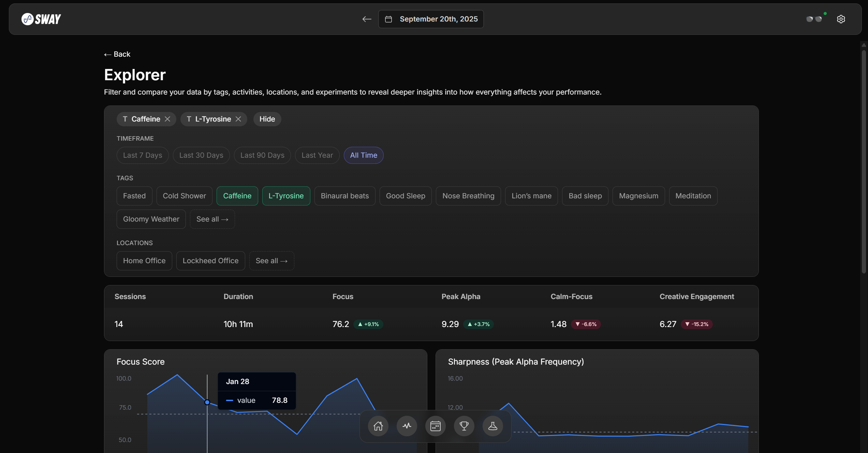Remove Caffeine chip with its X

coord(167,119)
